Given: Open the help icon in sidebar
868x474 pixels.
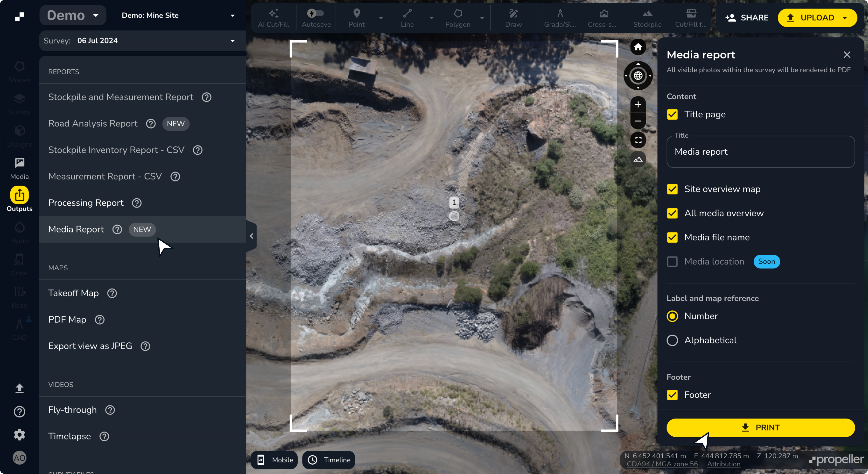Looking at the screenshot, I should pyautogui.click(x=20, y=412).
